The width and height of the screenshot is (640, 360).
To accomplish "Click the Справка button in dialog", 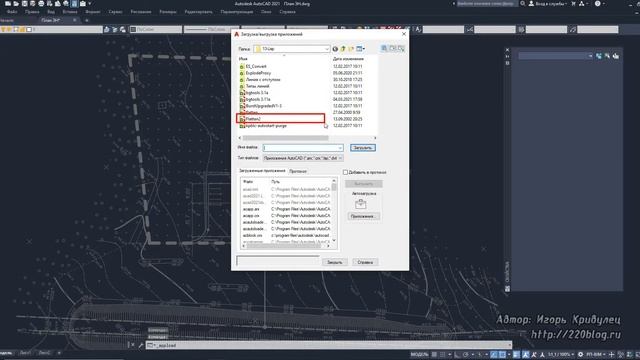I will (x=365, y=262).
